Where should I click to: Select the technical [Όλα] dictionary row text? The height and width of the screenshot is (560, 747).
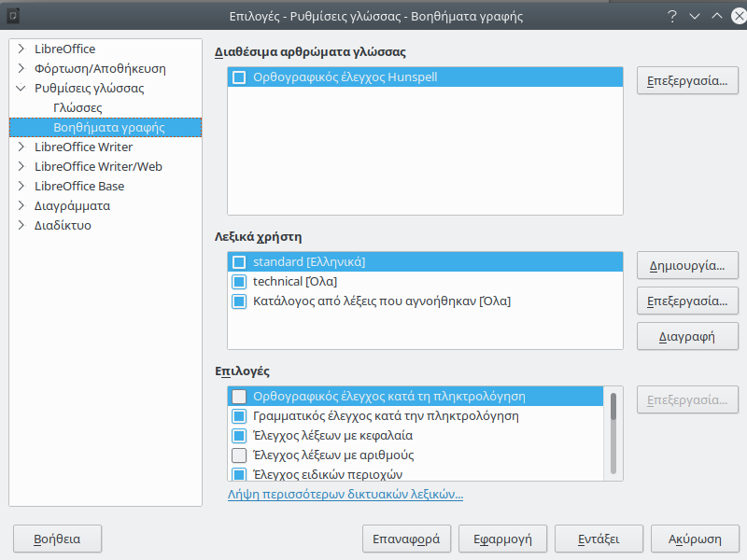pos(295,282)
